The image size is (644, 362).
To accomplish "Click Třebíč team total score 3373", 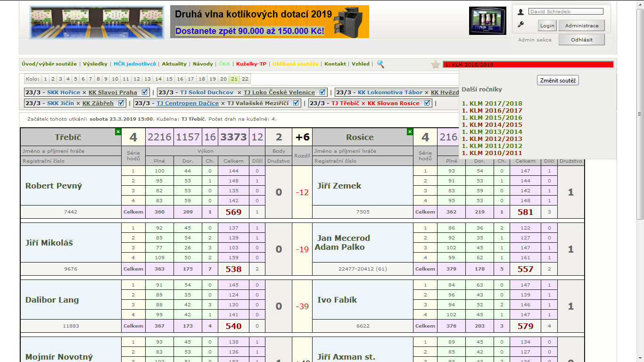I will coord(234,137).
